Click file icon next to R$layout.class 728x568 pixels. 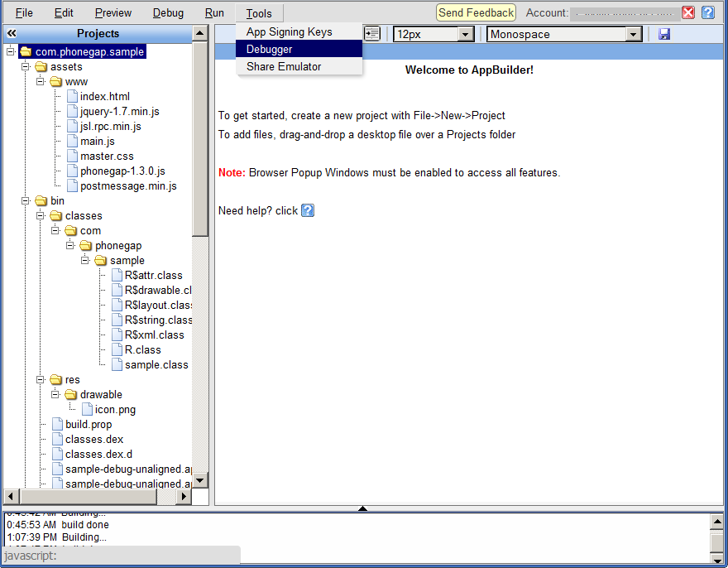point(117,305)
